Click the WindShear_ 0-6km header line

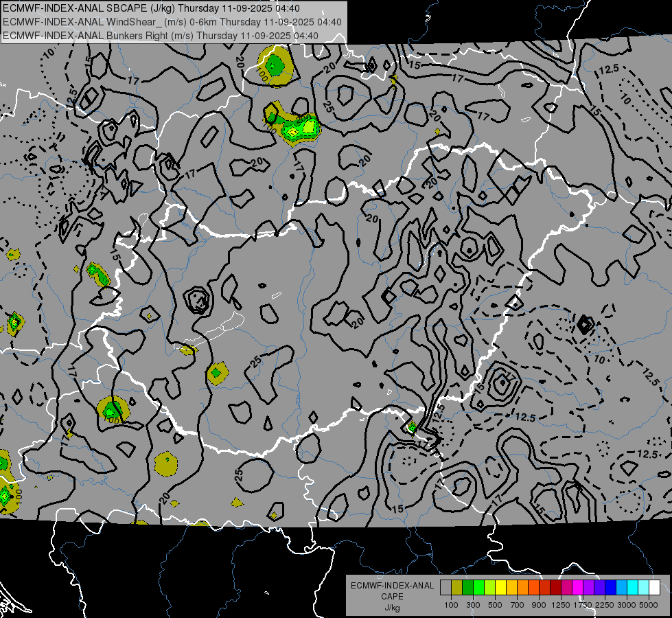(x=172, y=22)
